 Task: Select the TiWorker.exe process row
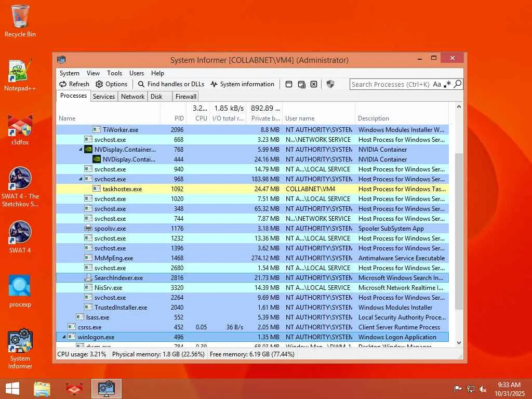[252, 129]
